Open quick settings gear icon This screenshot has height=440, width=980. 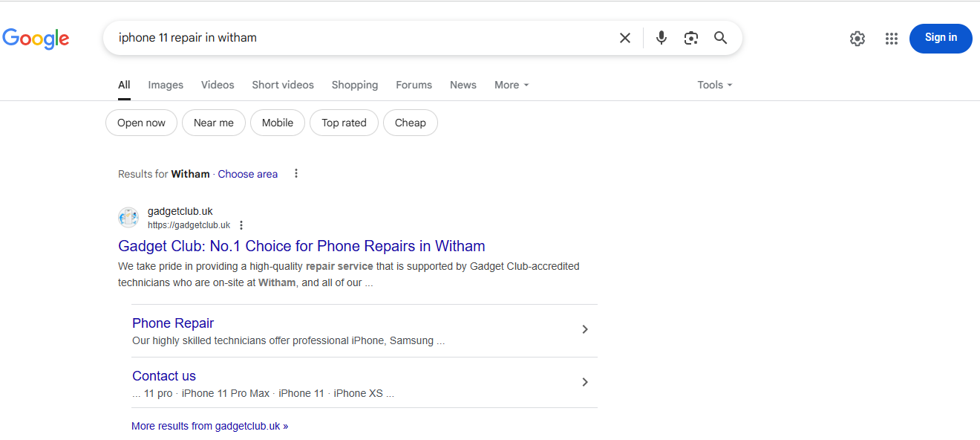tap(857, 39)
